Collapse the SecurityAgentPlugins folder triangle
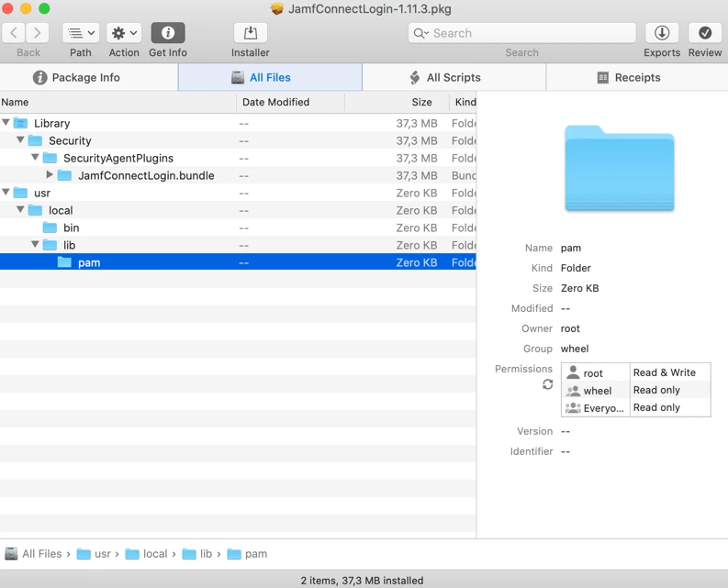This screenshot has height=588, width=728. (x=35, y=158)
